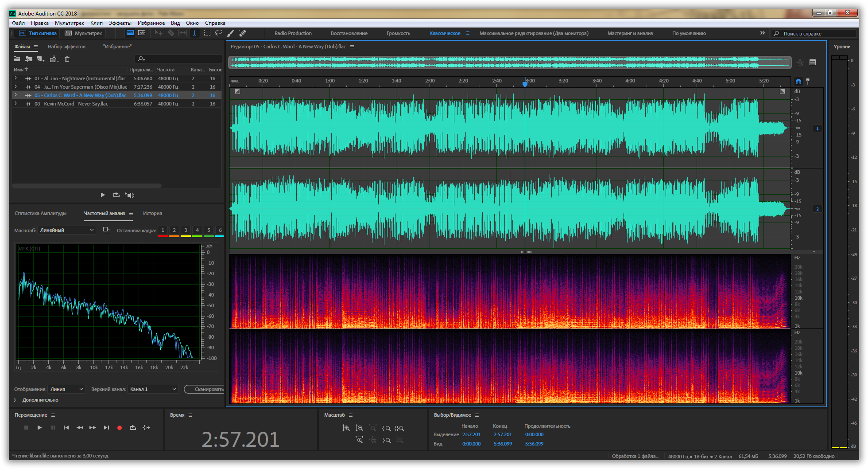868x469 pixels.
Task: Expand the 08 - Kevin McCord file row
Action: (16, 104)
